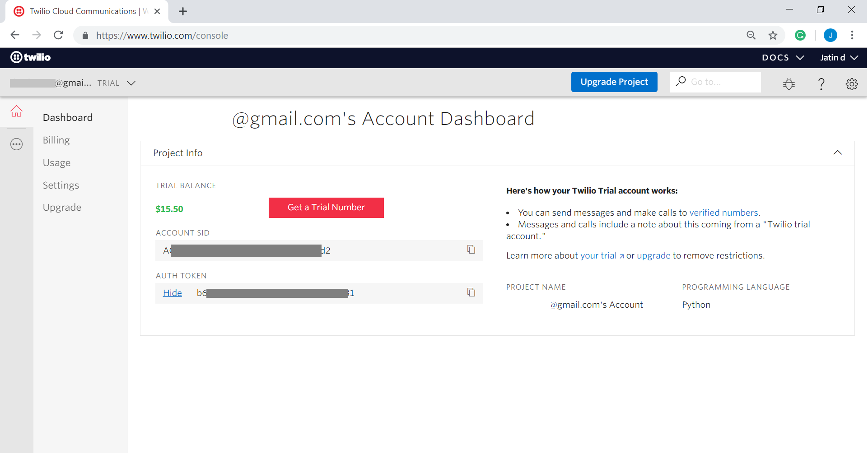Click the zoom magnifier in address bar
Viewport: 868px width, 453px height.
(x=751, y=35)
